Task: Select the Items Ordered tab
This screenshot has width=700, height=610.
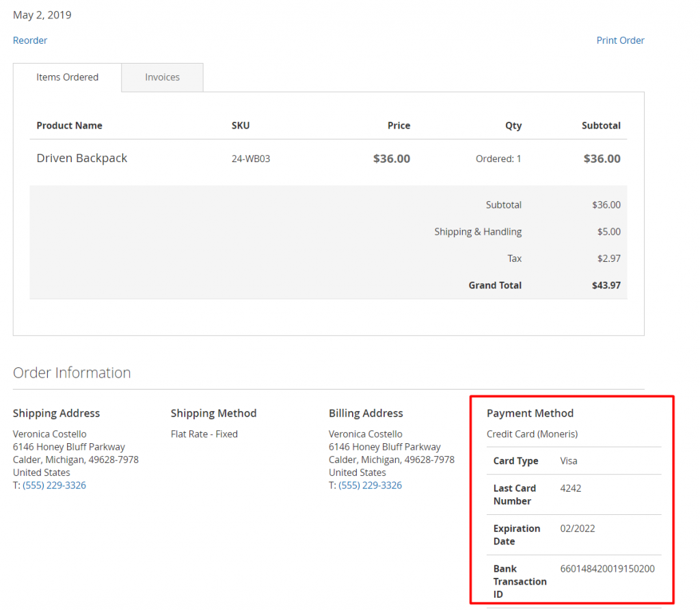Action: 67,77
